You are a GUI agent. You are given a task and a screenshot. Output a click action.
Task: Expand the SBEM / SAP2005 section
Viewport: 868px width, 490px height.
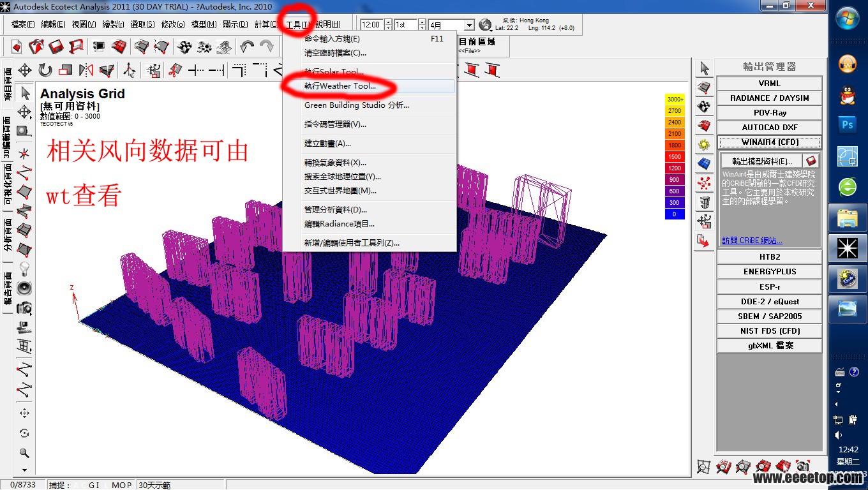coord(769,316)
